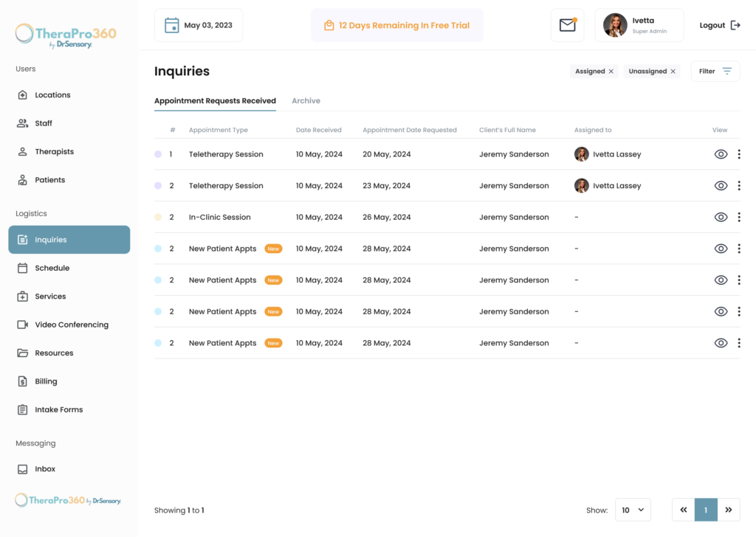
Task: Open more options for the 23 May, 2024 row
Action: (x=739, y=186)
